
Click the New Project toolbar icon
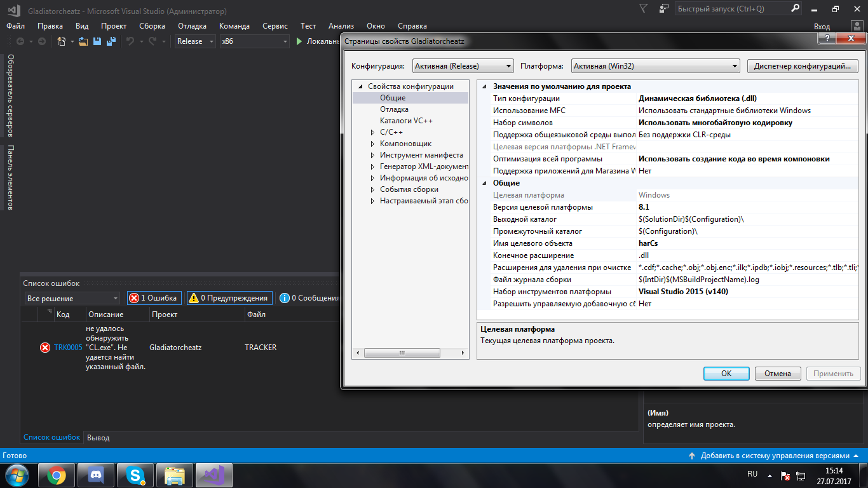(x=62, y=41)
